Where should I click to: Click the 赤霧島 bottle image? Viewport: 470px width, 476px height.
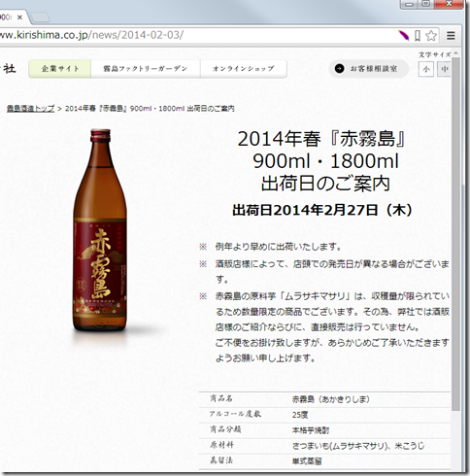pyautogui.click(x=100, y=230)
